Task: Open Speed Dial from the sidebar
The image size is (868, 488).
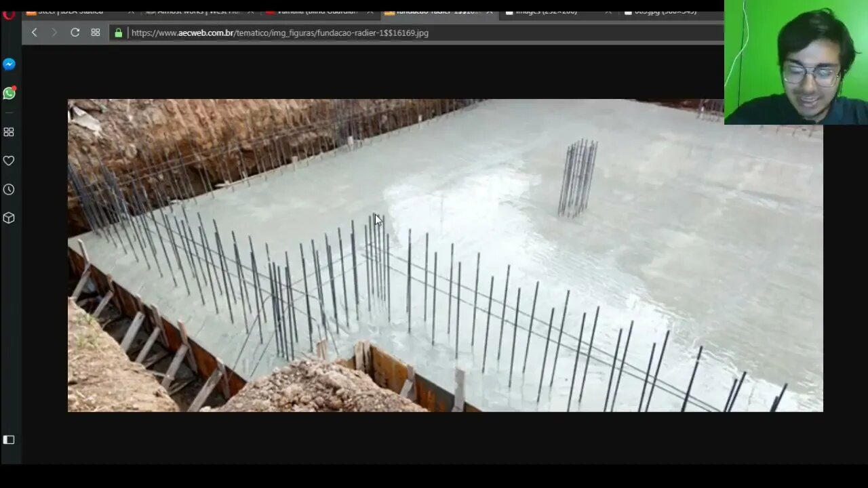Action: tap(9, 132)
